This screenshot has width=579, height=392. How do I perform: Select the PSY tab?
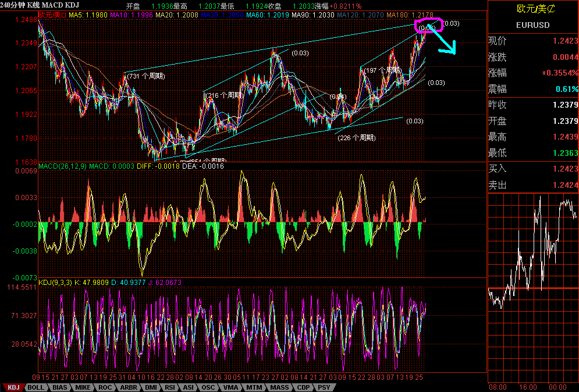coord(324,387)
